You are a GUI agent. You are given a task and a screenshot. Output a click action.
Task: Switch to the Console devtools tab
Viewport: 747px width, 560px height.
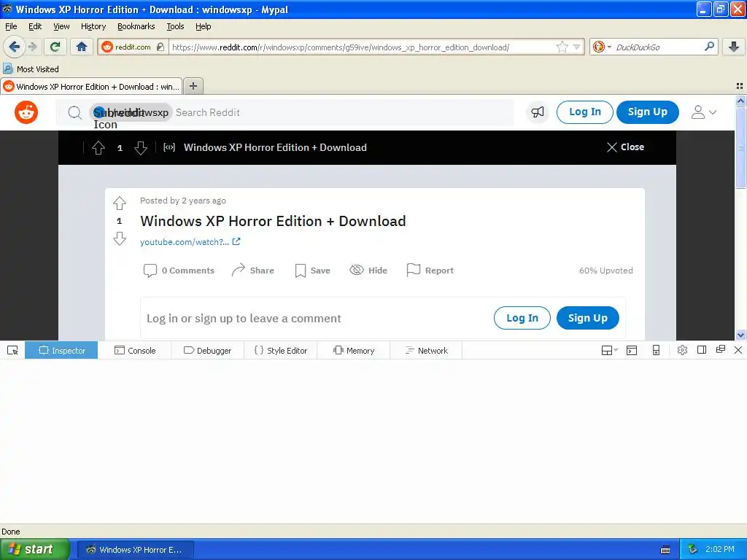pyautogui.click(x=135, y=351)
